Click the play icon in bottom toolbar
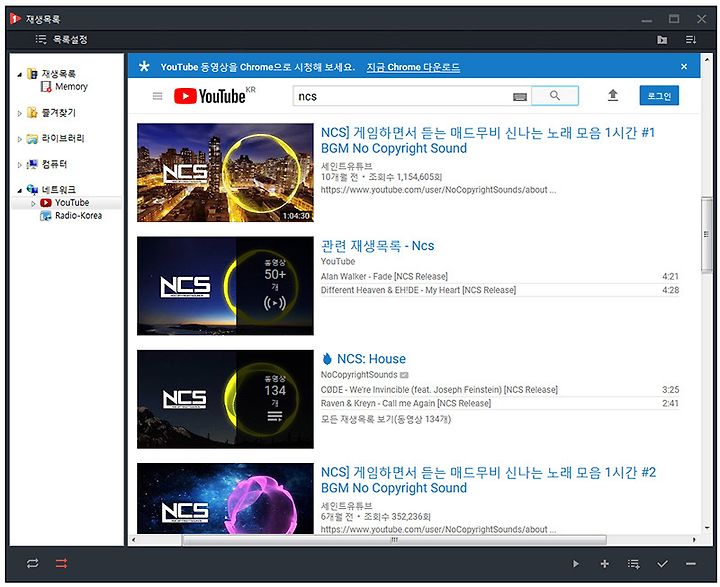The image size is (720, 587). tap(576, 564)
